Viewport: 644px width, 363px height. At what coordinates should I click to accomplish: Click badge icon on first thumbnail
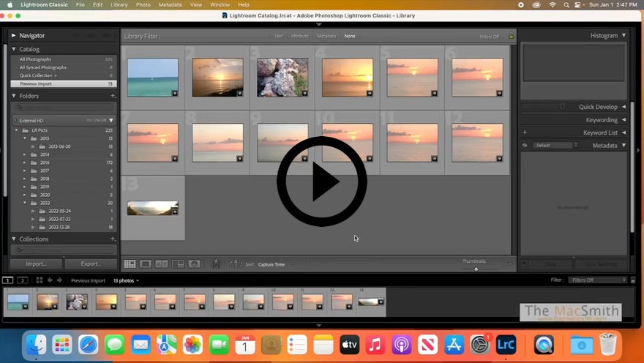tap(175, 93)
